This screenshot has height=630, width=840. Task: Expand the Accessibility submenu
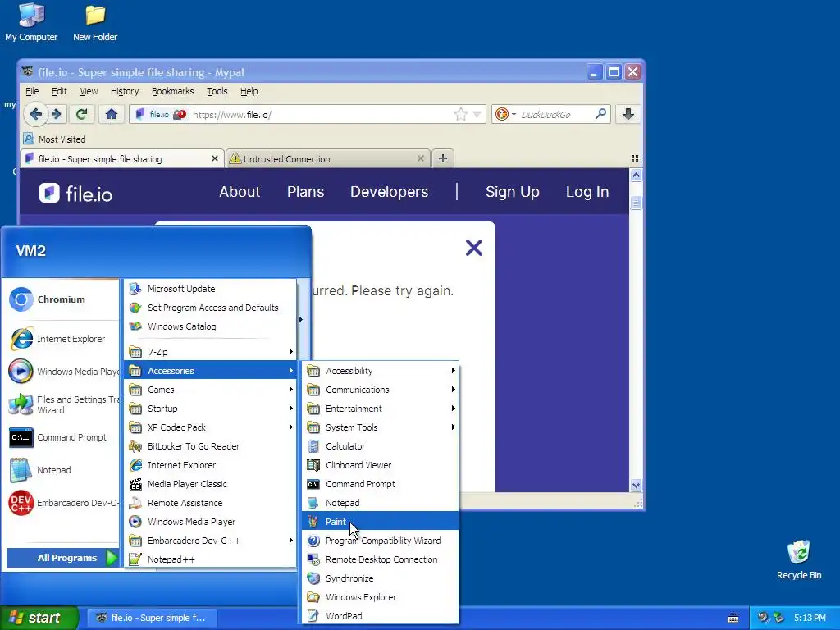coord(380,370)
